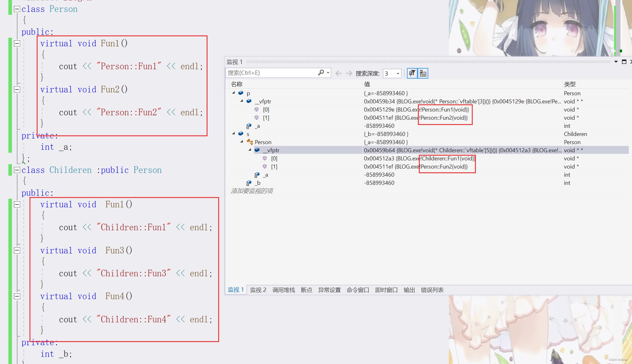Open the search depth dropdown showing 3
632x364 pixels.
[x=398, y=74]
